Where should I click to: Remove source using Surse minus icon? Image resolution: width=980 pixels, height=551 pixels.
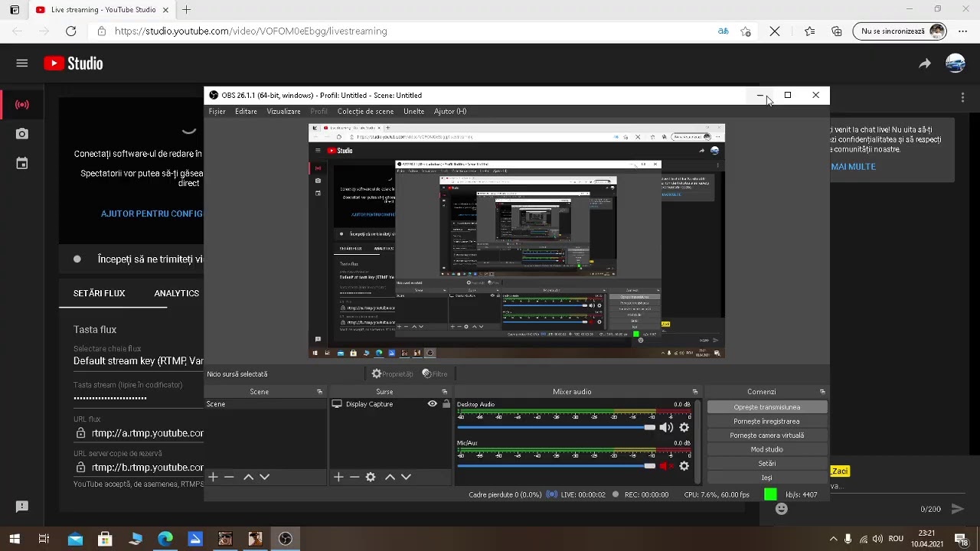tap(354, 477)
